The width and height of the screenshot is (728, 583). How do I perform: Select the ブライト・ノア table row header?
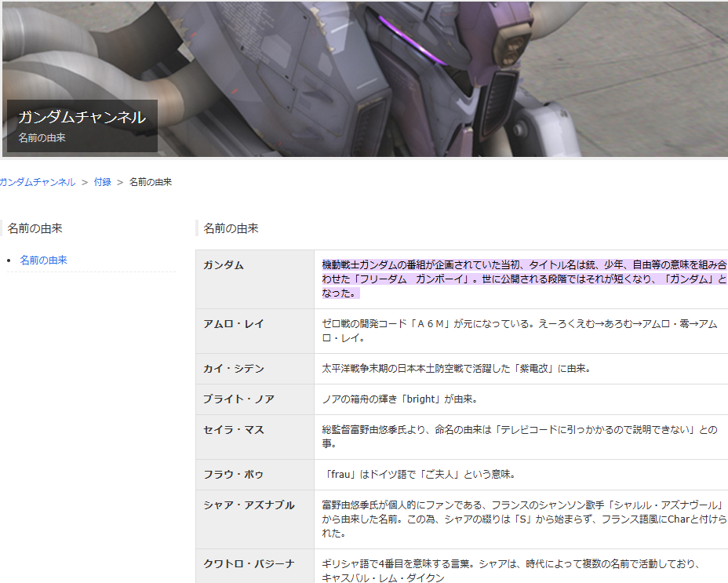click(255, 399)
